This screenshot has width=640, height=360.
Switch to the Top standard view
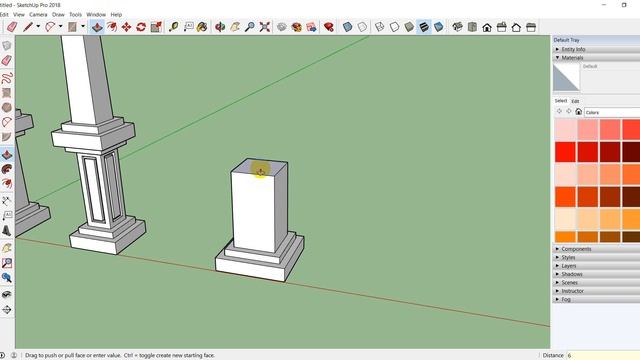(x=472, y=27)
